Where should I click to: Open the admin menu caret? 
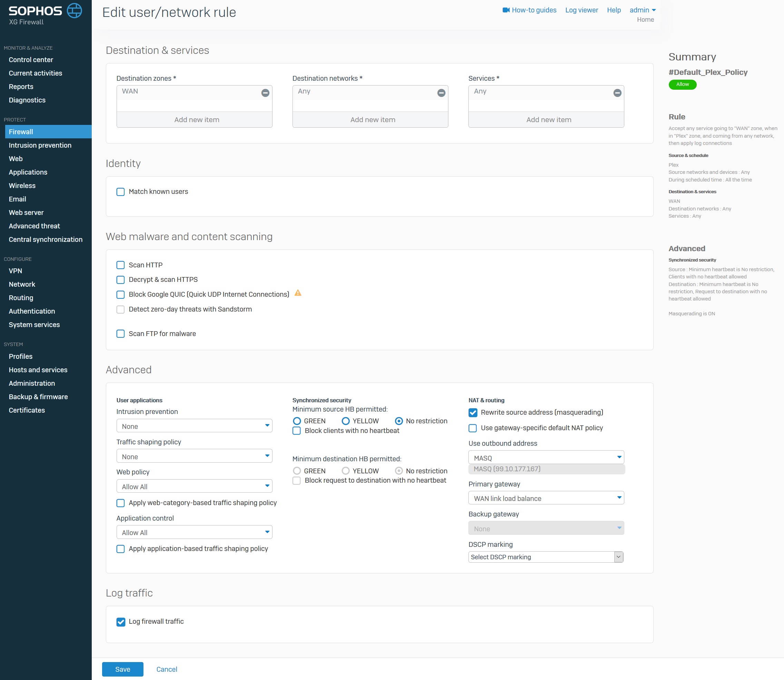coord(654,10)
